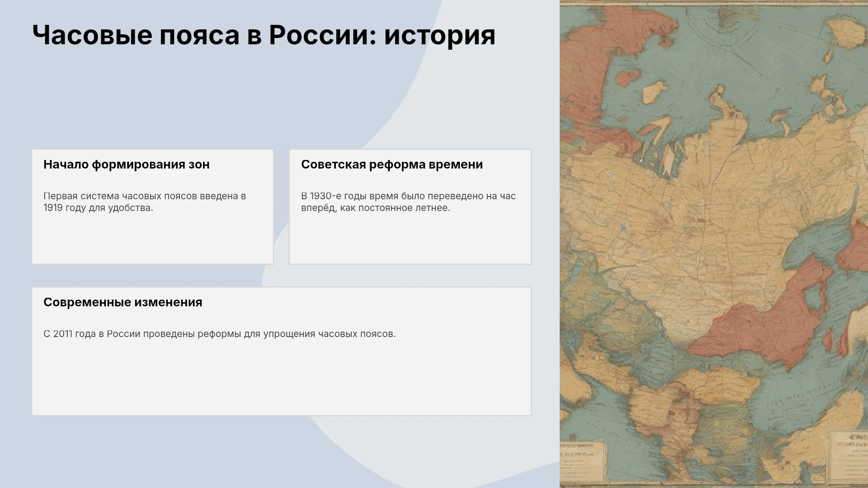
Task: Click the "Начало формирования зон" heading
Action: click(x=127, y=164)
